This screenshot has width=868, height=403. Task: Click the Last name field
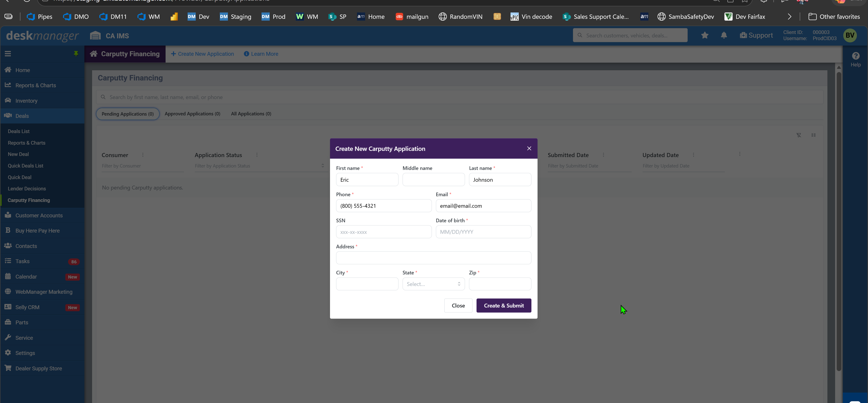click(500, 180)
